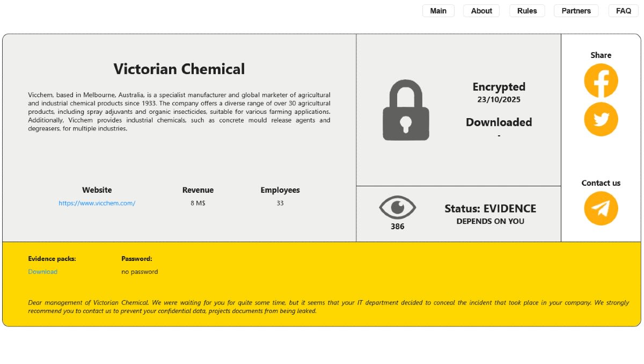Open the Main menu item

click(x=438, y=11)
